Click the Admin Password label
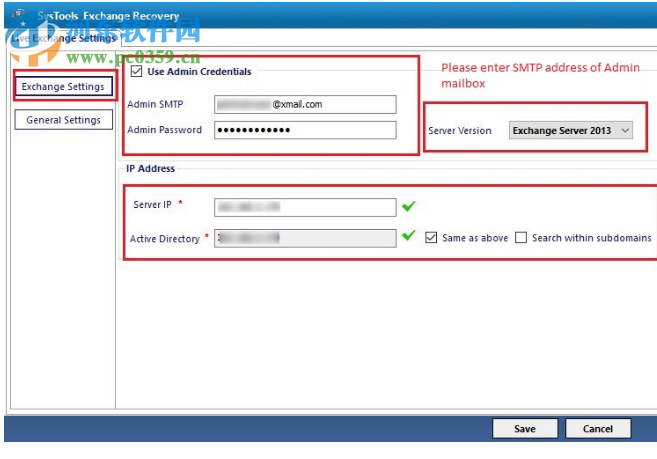657x459 pixels. (x=164, y=130)
